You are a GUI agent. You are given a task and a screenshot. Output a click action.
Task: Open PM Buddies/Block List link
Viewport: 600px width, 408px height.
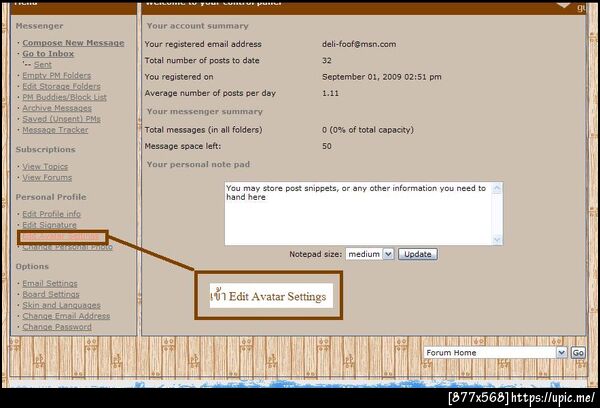[64, 97]
